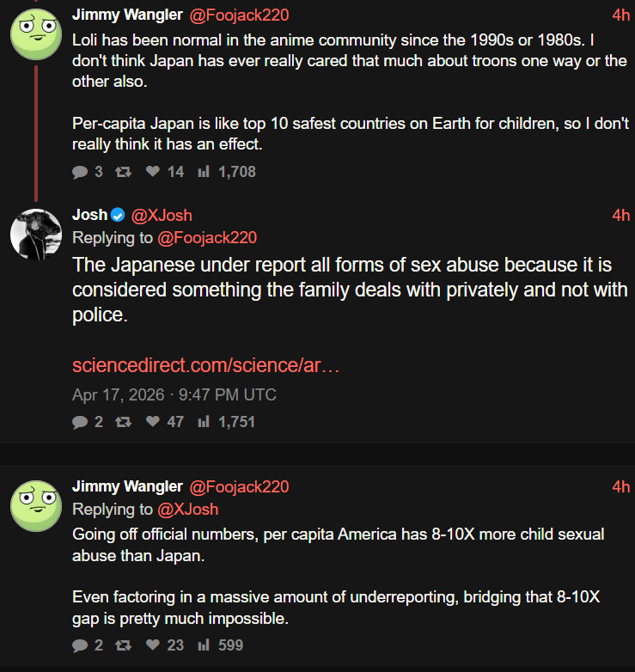Retweet Josh's reply about under reporting
This screenshot has width=635, height=672.
tap(124, 422)
